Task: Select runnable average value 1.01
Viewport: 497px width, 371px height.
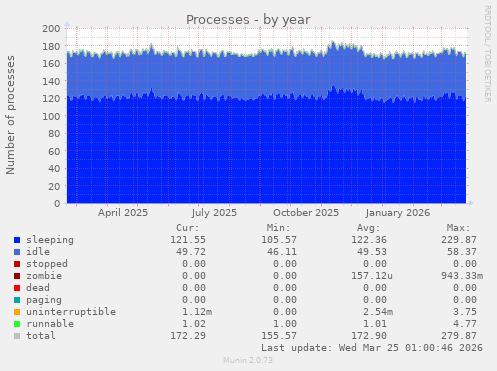Action: (375, 324)
